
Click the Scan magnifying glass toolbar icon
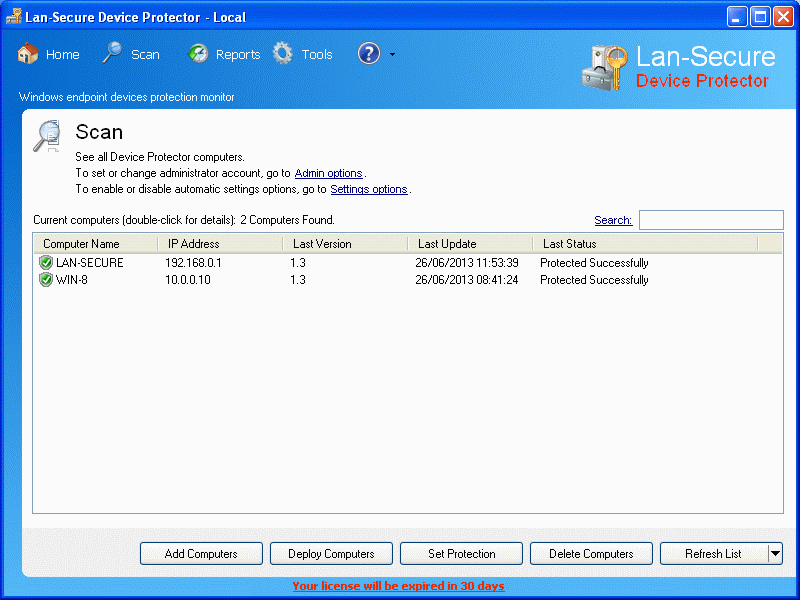tap(112, 53)
